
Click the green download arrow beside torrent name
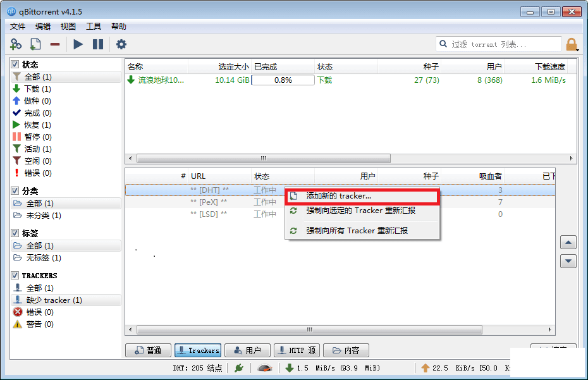point(131,80)
